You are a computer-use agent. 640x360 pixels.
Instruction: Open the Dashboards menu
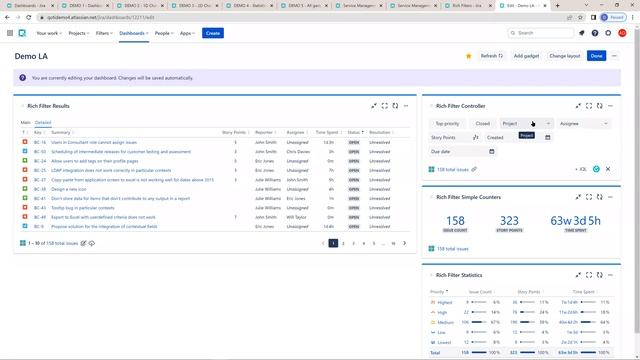tap(133, 33)
